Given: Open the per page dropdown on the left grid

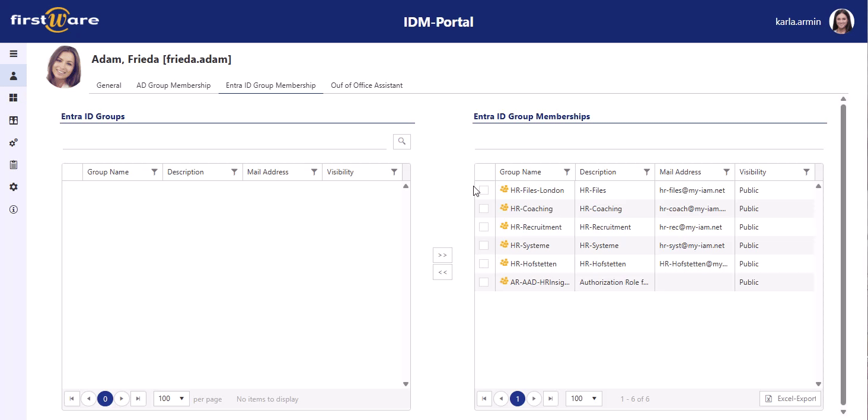Looking at the screenshot, I should (x=171, y=399).
